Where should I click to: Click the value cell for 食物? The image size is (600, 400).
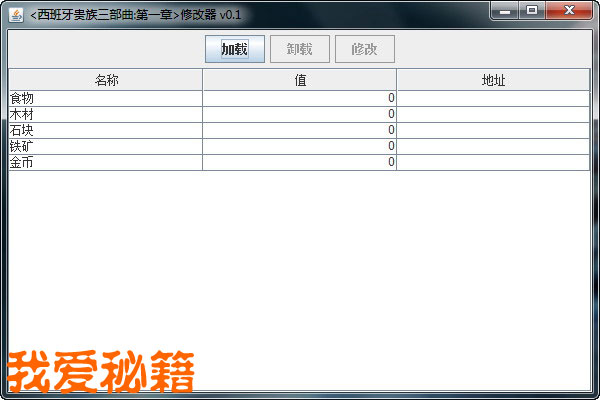(300, 98)
